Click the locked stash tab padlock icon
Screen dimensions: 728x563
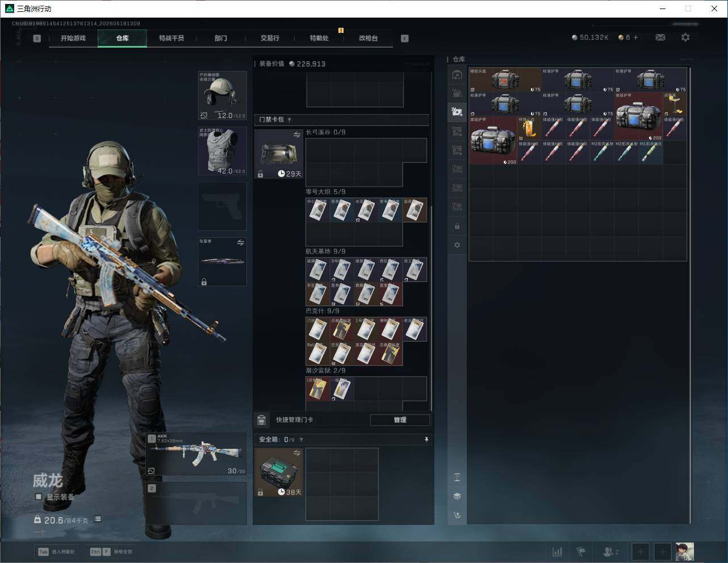pyautogui.click(x=457, y=226)
